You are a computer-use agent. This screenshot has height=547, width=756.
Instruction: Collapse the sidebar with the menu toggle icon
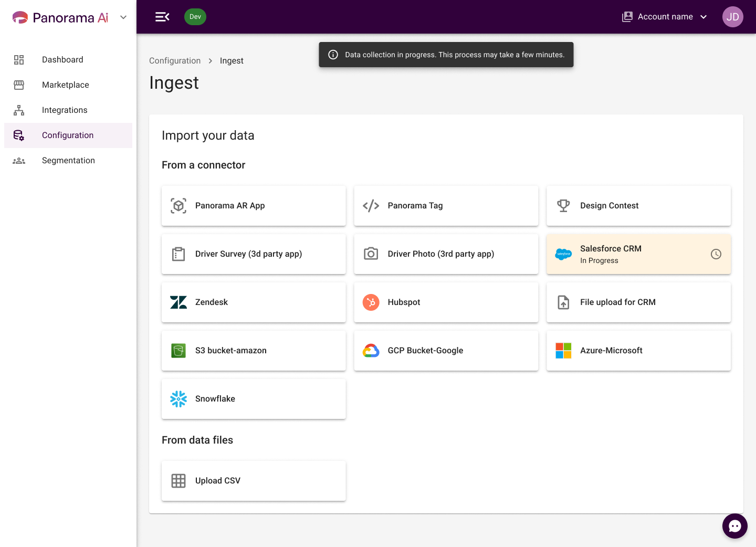point(162,17)
